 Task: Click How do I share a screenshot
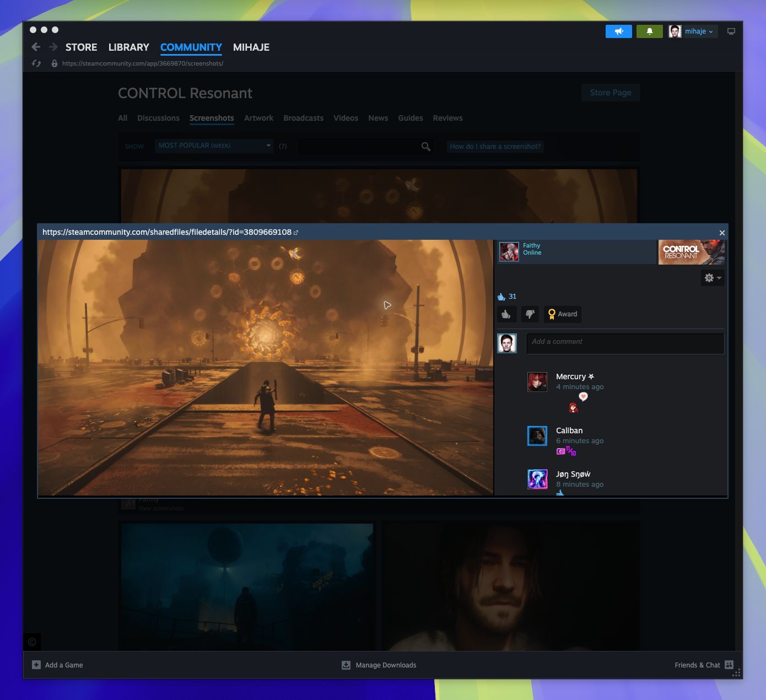(x=495, y=146)
